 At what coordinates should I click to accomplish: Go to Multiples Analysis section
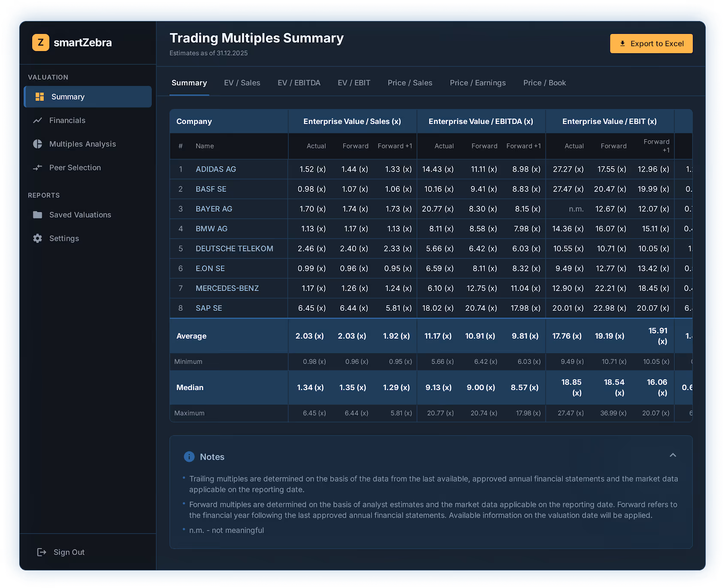88,144
